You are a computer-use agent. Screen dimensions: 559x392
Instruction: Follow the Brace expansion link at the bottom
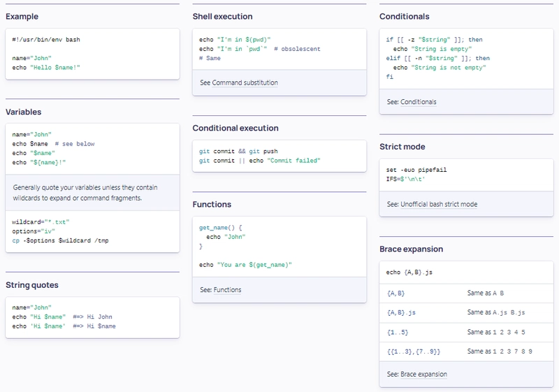click(423, 374)
